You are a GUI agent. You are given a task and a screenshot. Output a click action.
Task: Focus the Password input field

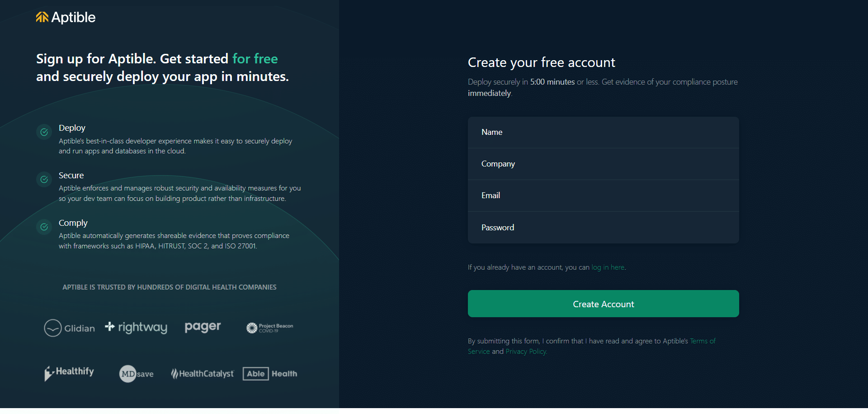click(604, 228)
